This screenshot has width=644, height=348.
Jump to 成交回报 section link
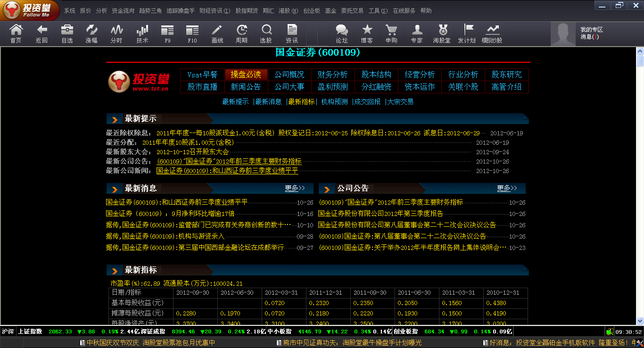[368, 101]
